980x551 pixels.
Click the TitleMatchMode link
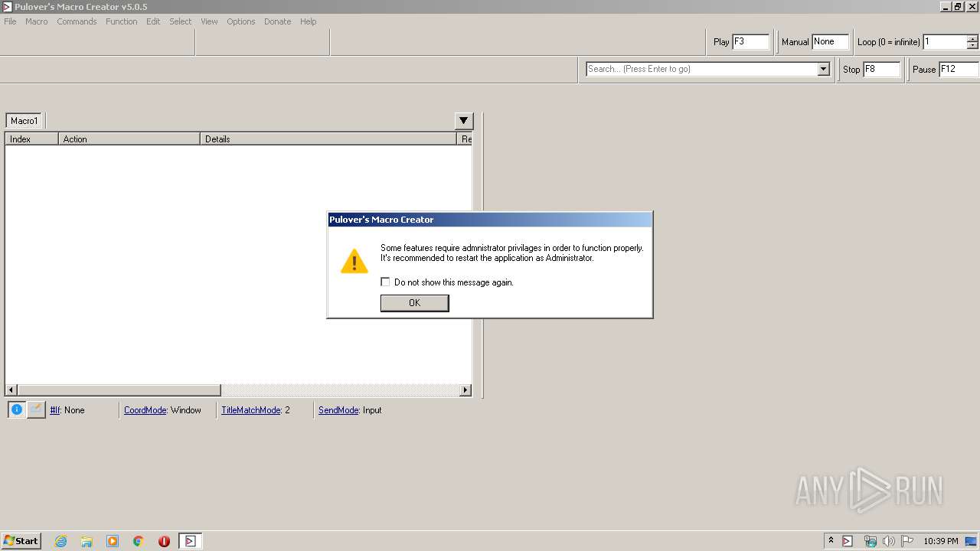[x=251, y=410]
